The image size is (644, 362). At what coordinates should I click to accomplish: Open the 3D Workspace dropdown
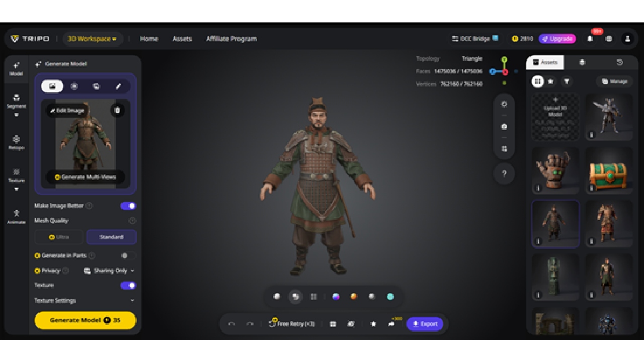[x=93, y=39]
